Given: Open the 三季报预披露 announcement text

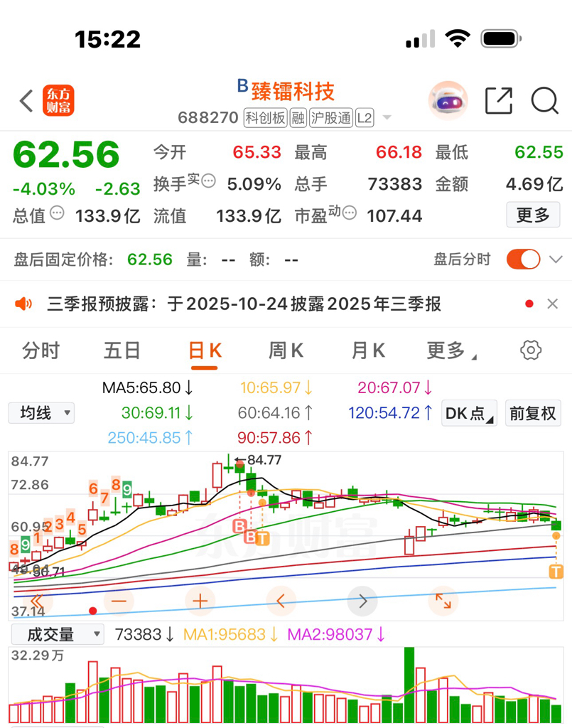Looking at the screenshot, I should (244, 304).
